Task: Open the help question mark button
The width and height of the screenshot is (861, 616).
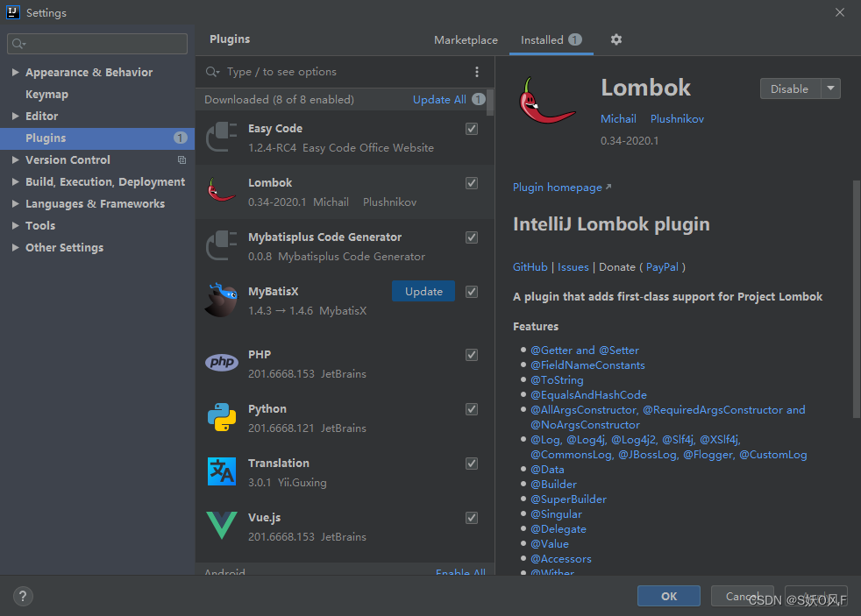Action: click(23, 596)
